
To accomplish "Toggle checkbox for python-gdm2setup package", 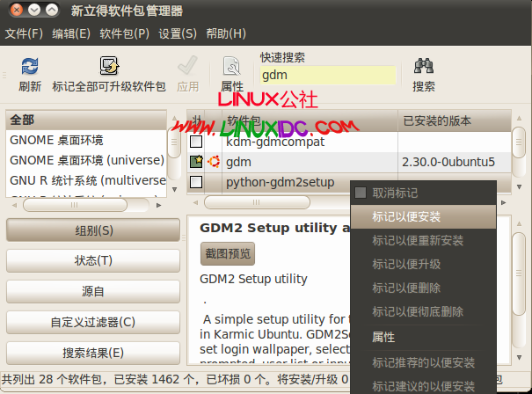I will click(x=196, y=182).
